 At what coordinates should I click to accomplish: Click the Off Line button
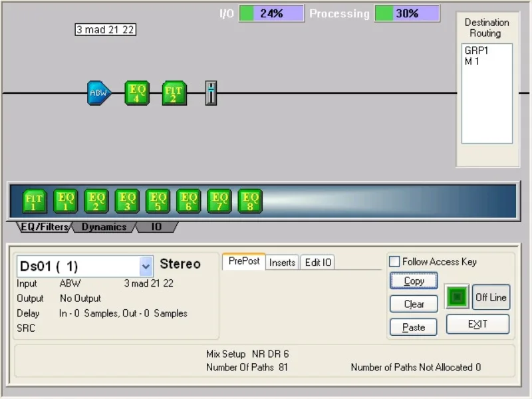click(491, 297)
